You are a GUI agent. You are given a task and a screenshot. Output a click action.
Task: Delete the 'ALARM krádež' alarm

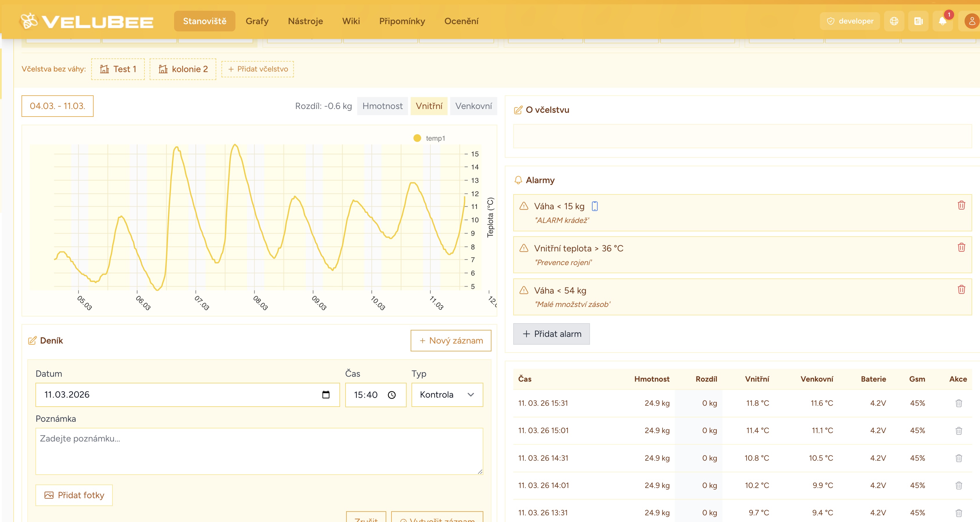[x=961, y=205]
